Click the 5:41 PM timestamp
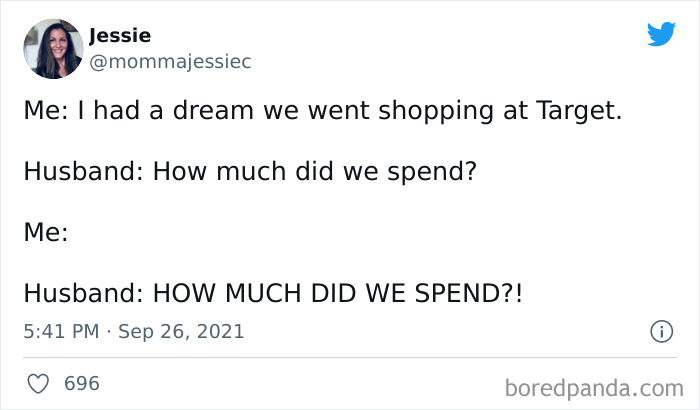Screen dimensions: 700x410 click(x=60, y=331)
